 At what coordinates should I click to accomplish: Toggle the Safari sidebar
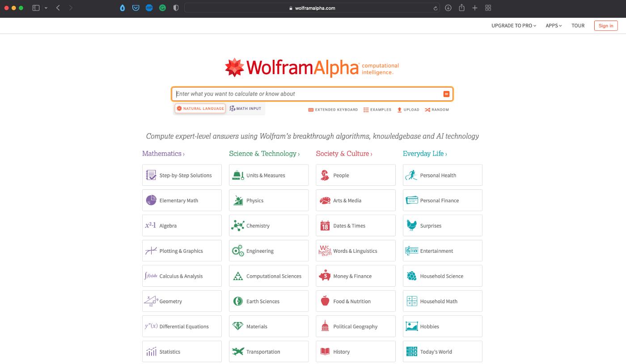[36, 8]
